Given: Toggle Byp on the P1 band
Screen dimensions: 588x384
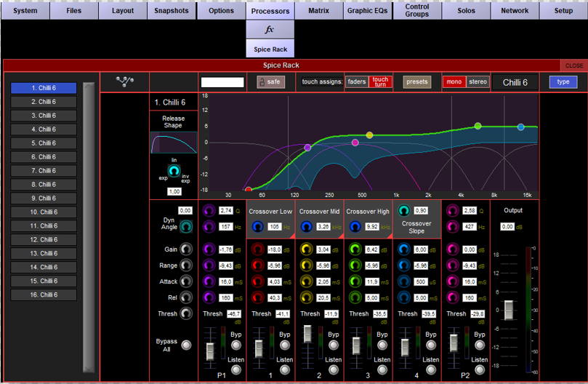Looking at the screenshot, I should pos(236,345).
